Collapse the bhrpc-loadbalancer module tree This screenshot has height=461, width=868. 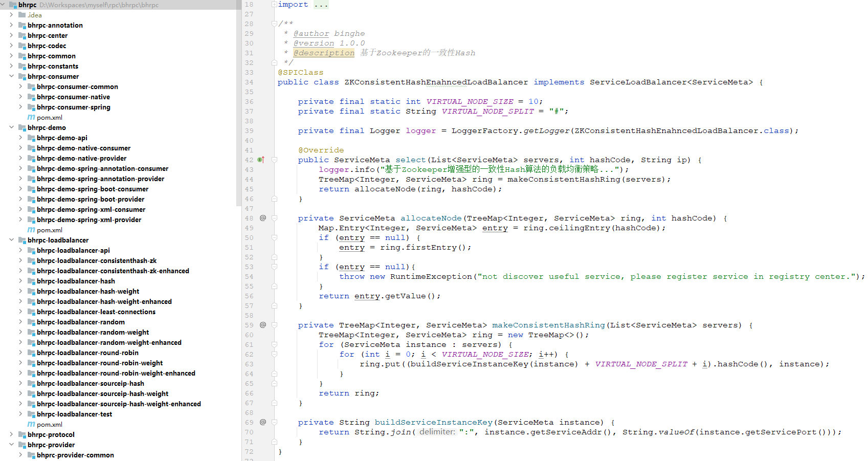pyautogui.click(x=11, y=240)
